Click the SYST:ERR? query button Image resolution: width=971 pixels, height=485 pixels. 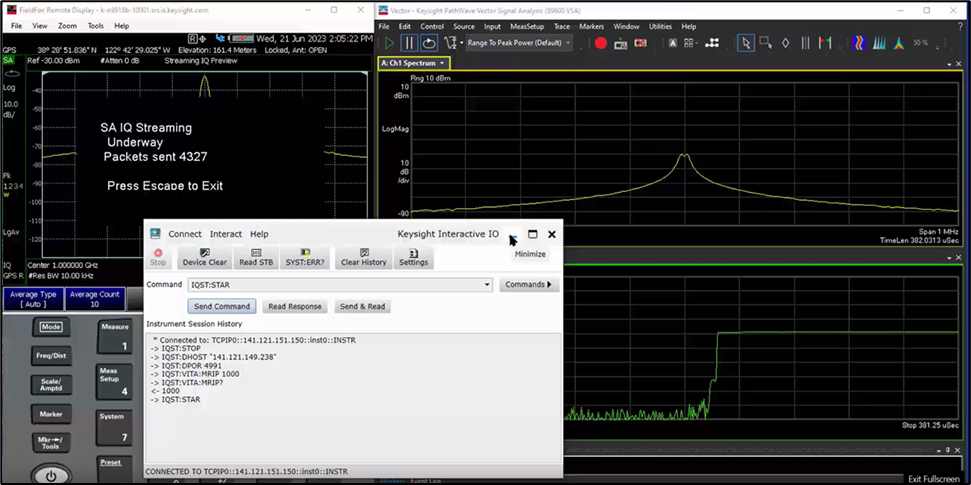coord(305,257)
